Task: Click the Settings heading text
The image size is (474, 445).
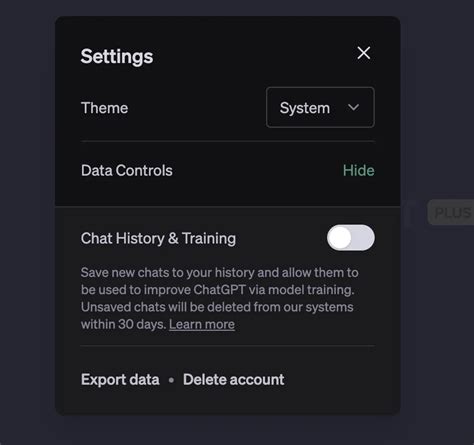Action: click(x=117, y=56)
